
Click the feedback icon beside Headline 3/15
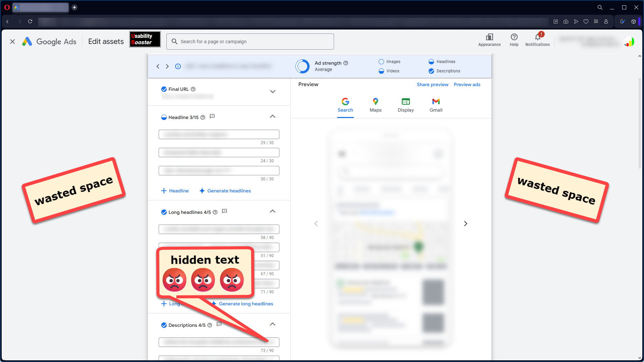pos(212,117)
